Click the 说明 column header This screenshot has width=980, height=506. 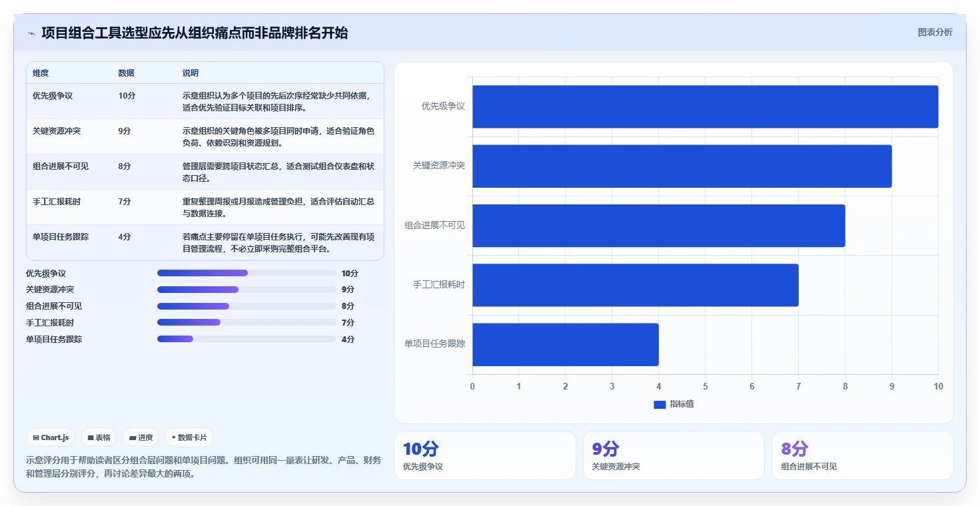191,73
